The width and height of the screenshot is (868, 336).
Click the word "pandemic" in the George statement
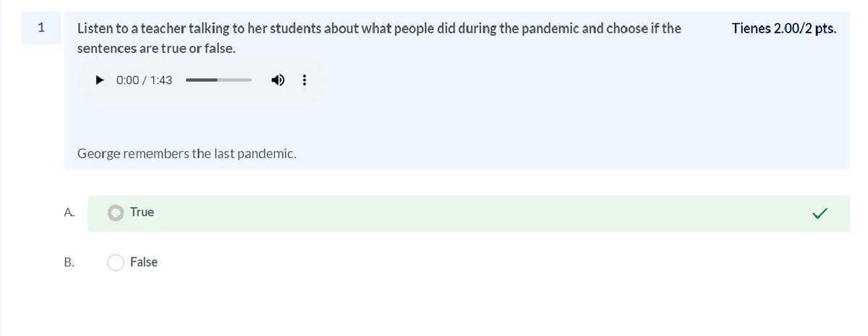tap(268, 154)
